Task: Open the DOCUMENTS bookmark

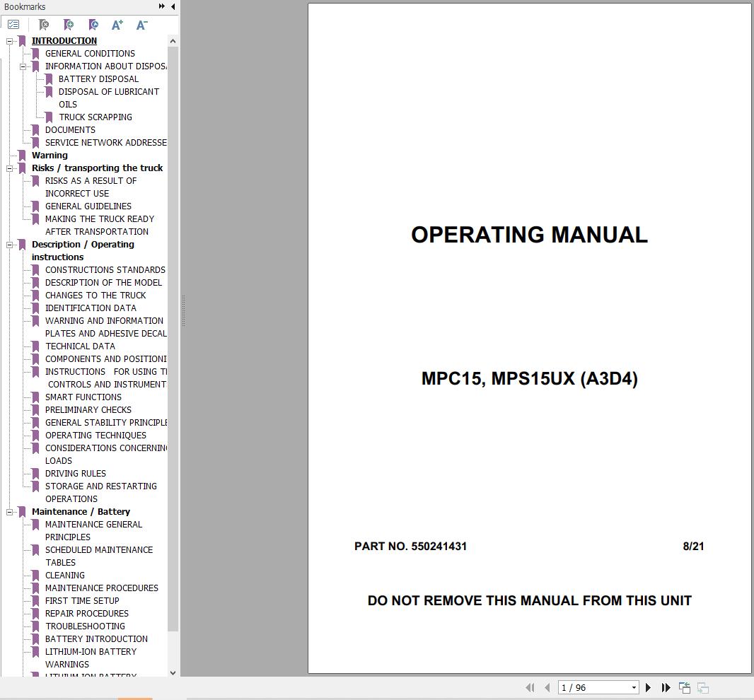Action: click(x=70, y=130)
